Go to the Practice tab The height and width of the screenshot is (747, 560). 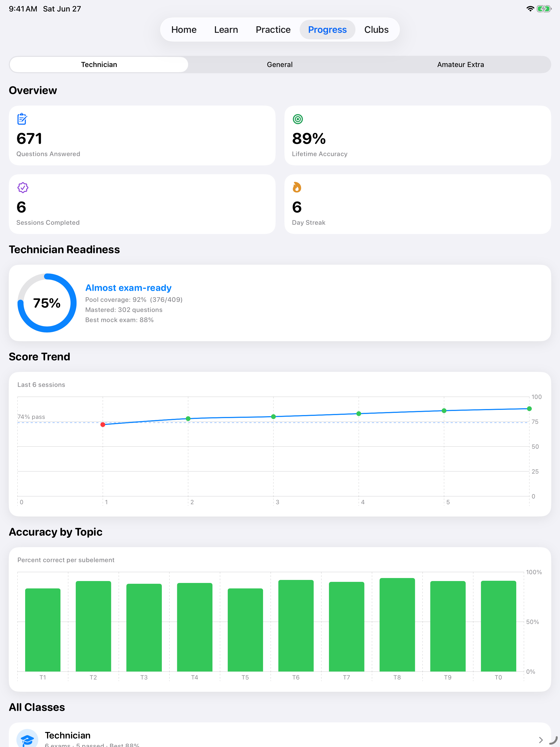pos(273,30)
